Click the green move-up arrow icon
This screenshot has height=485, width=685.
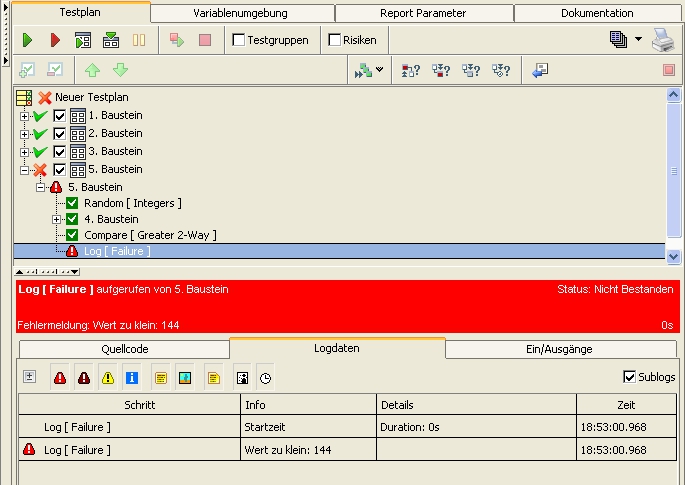pyautogui.click(x=92, y=70)
